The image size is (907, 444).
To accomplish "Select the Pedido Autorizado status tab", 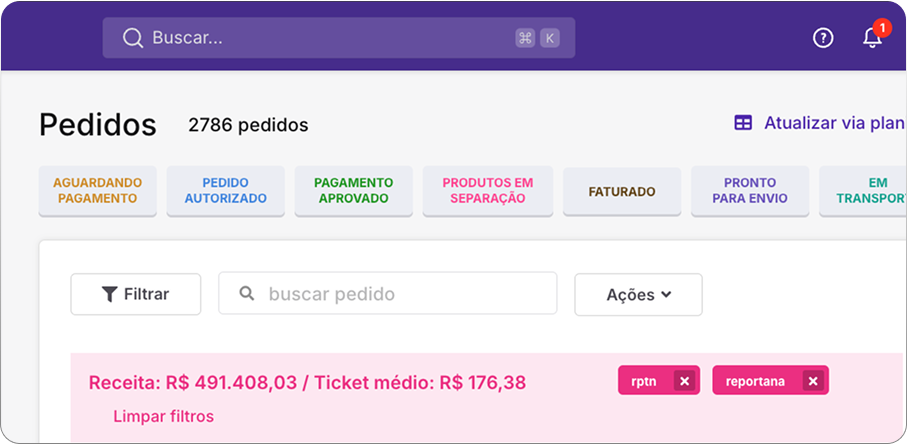I will [x=226, y=191].
